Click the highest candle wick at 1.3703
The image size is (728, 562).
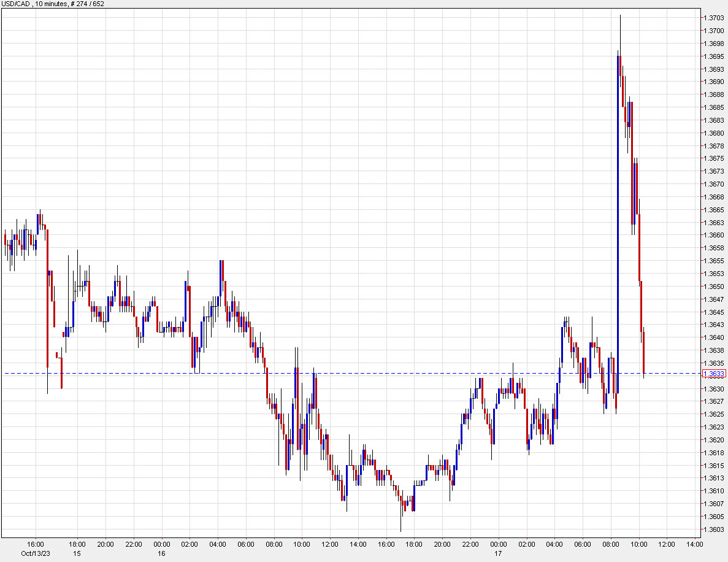621,18
